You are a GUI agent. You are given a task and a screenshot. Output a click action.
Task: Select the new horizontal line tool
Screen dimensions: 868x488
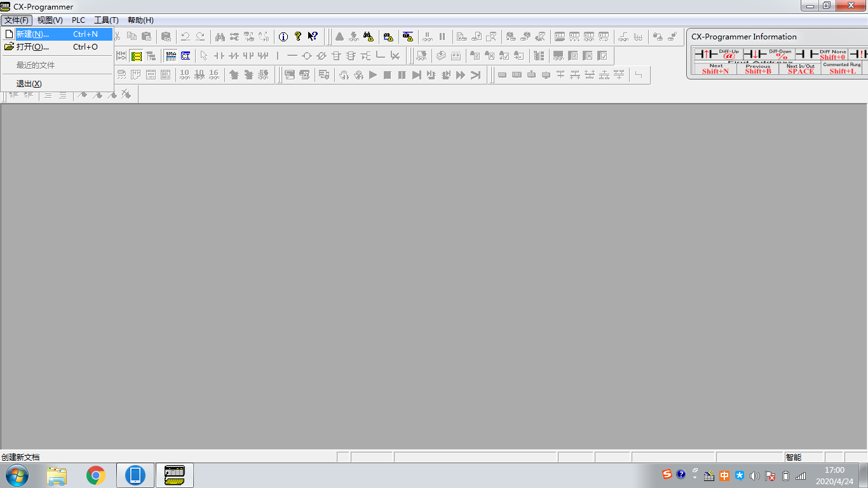coord(292,56)
